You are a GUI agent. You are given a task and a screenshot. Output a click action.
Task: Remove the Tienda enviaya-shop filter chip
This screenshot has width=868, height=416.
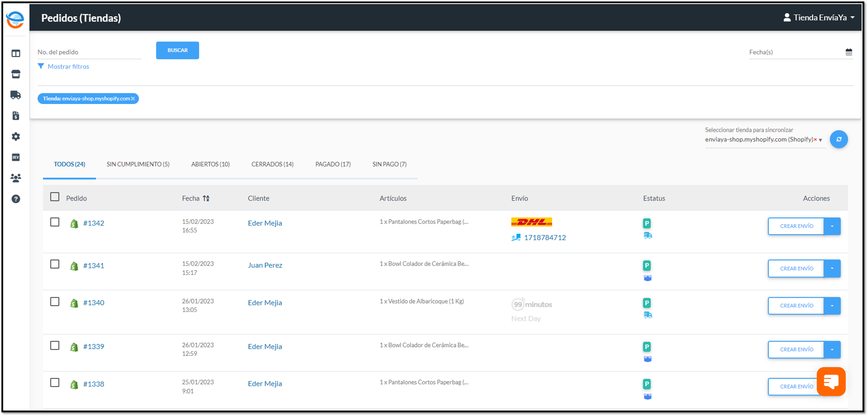click(133, 99)
